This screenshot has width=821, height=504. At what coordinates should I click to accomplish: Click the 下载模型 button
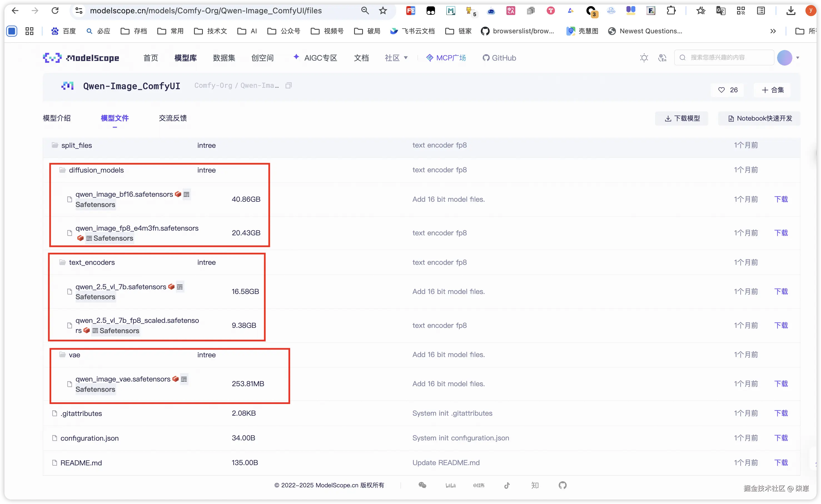682,118
